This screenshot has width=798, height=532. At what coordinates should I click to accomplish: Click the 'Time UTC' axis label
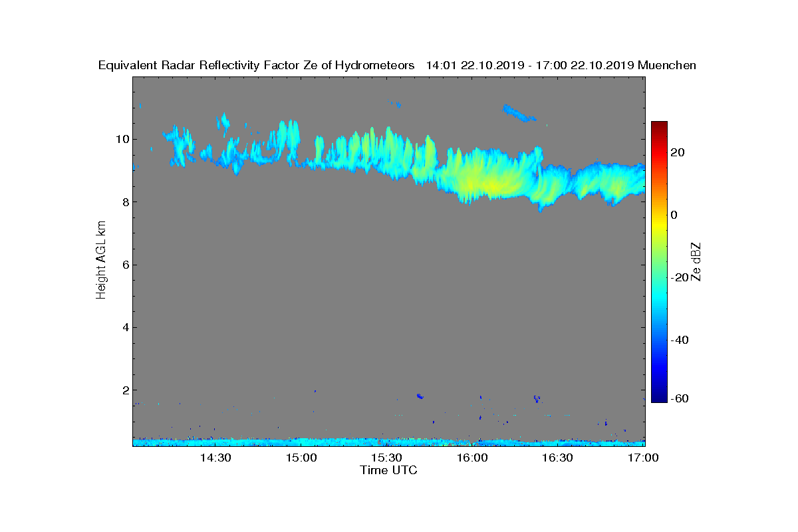click(x=388, y=470)
